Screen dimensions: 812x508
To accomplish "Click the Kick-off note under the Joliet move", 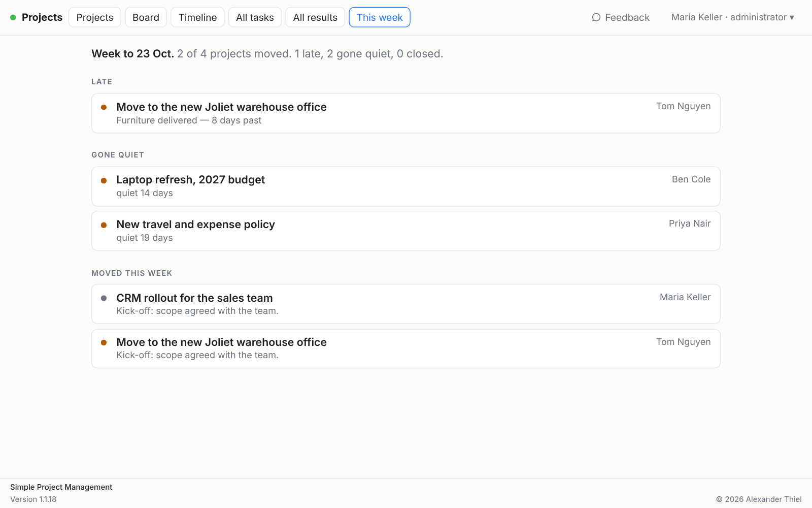I will [197, 355].
